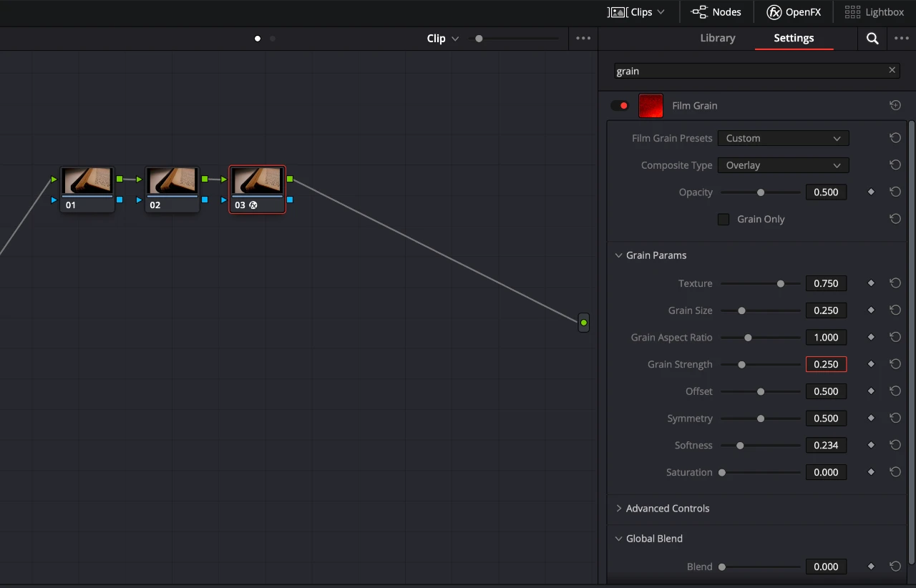This screenshot has height=588, width=916.
Task: Disable the Film Grain effect toggle
Action: [619, 104]
